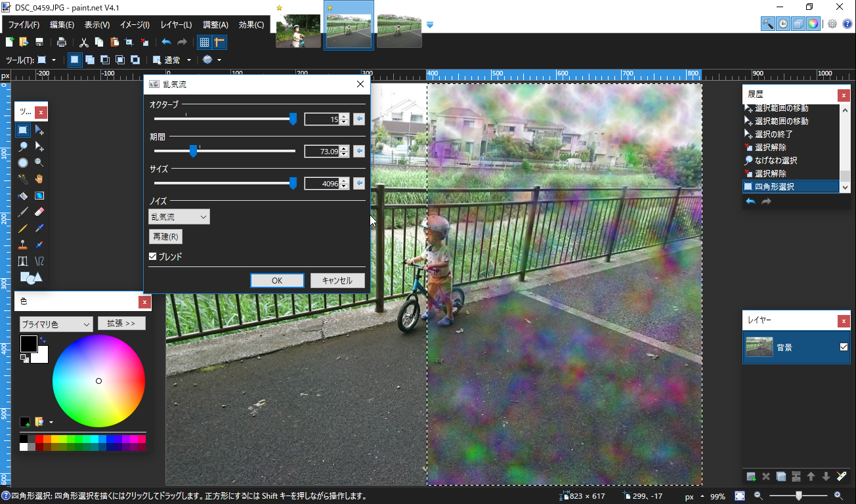Open the 表示(V) menu
This screenshot has width=856, height=504.
[x=97, y=25]
